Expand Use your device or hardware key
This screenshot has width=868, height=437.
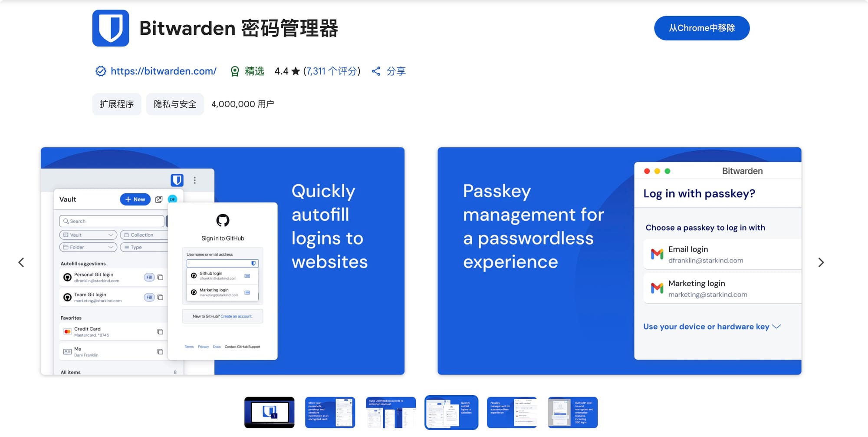click(776, 326)
